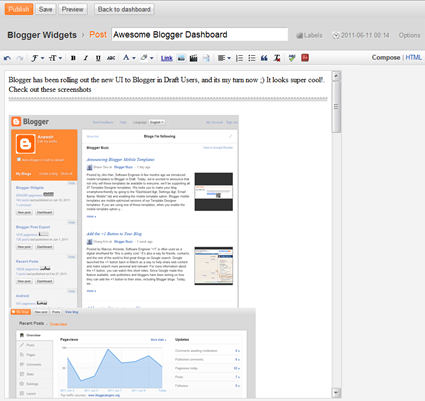Undo the last edit
The height and width of the screenshot is (401, 425).
click(x=7, y=58)
